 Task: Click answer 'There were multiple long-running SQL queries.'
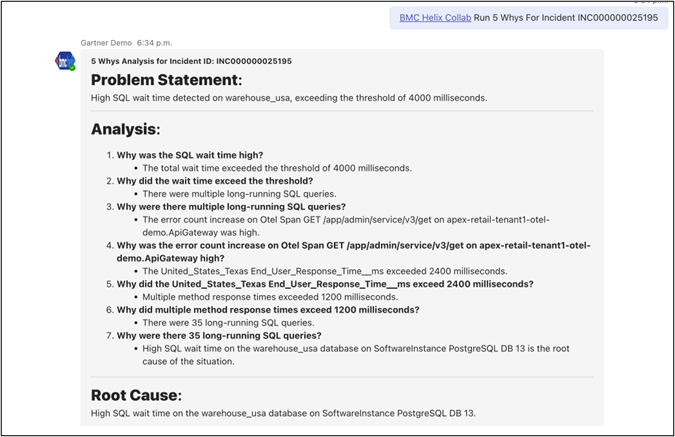pos(239,194)
